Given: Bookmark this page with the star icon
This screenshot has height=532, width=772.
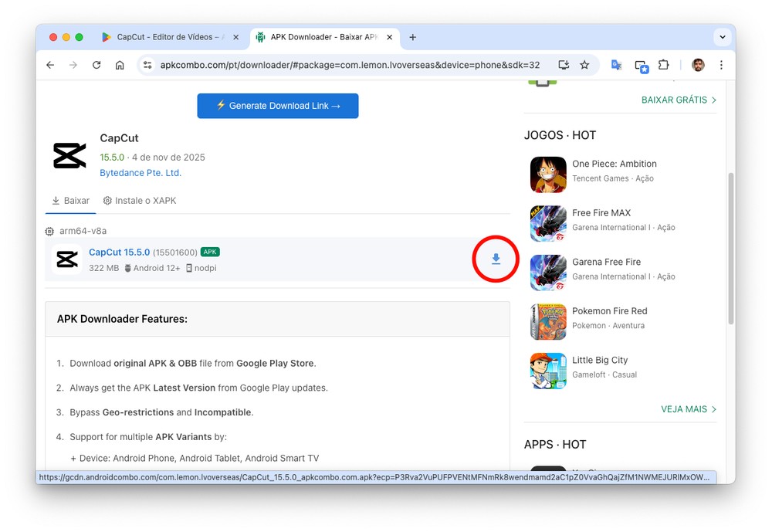Looking at the screenshot, I should [584, 65].
